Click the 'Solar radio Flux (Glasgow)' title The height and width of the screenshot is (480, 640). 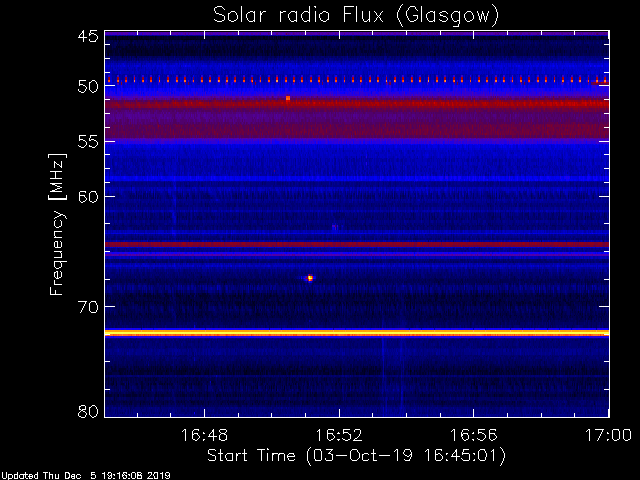click(x=356, y=16)
